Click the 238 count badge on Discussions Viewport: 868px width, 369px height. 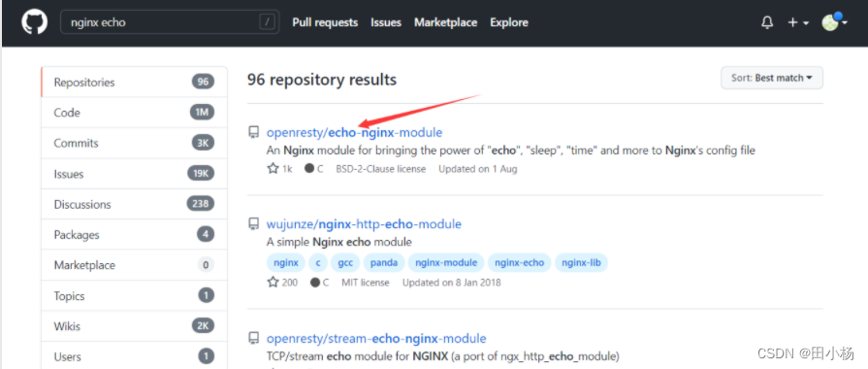click(201, 204)
